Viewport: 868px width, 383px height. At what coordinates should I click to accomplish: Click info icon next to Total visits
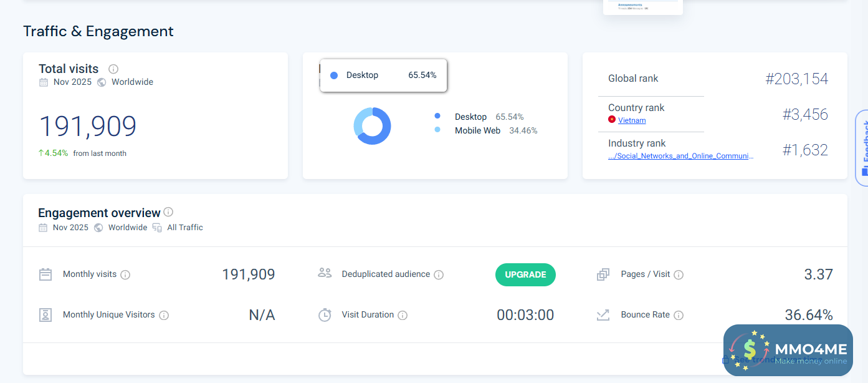coord(113,69)
